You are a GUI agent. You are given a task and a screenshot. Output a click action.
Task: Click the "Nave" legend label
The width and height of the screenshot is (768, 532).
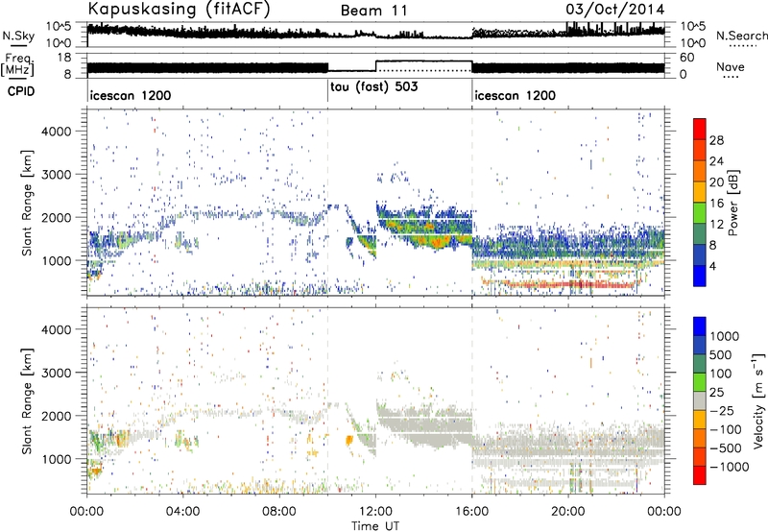pos(731,66)
